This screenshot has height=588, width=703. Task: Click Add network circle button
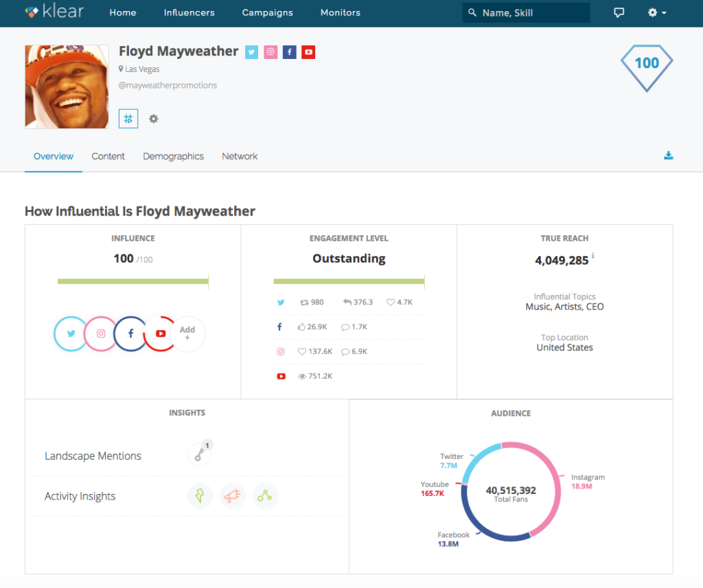(x=187, y=333)
